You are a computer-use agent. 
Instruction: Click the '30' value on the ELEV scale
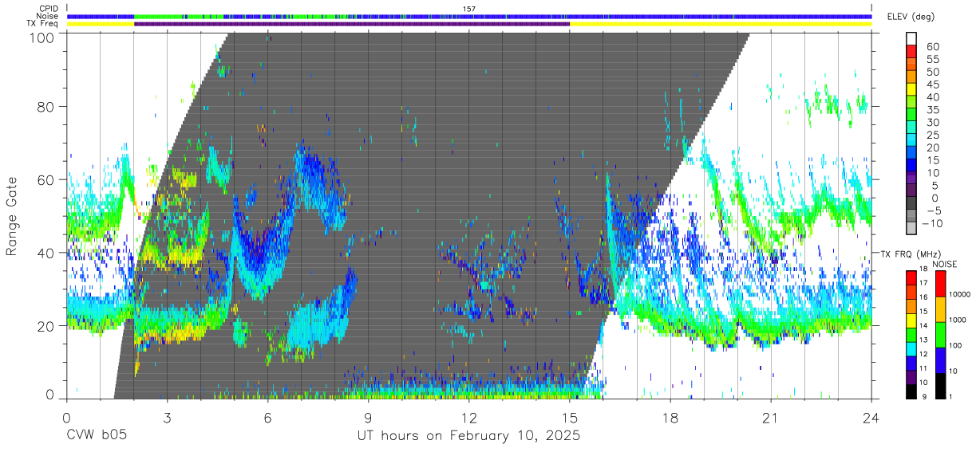[x=932, y=122]
